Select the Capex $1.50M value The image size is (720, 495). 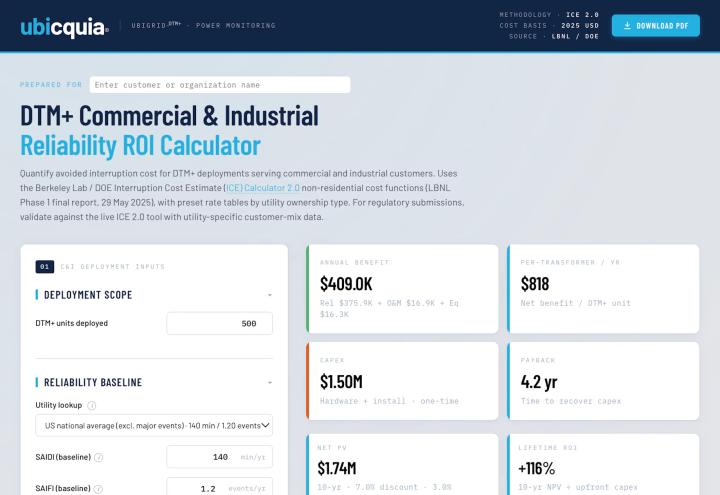coord(341,382)
